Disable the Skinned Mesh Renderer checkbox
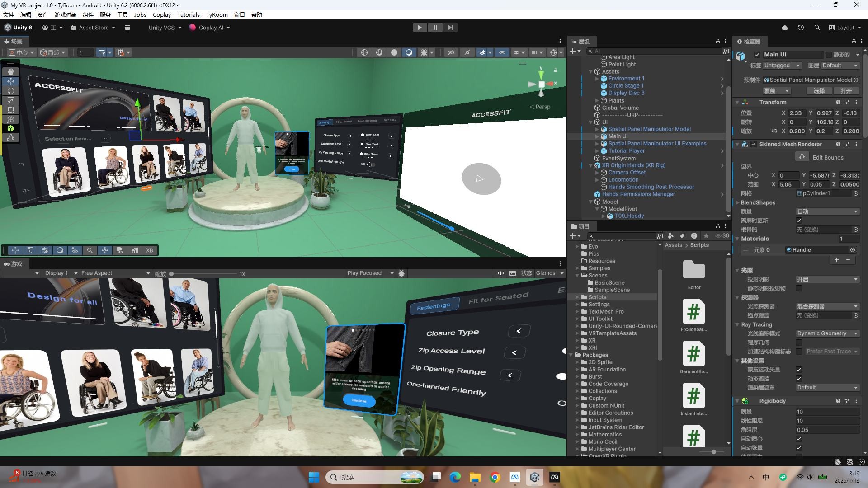This screenshot has height=488, width=868. point(754,144)
